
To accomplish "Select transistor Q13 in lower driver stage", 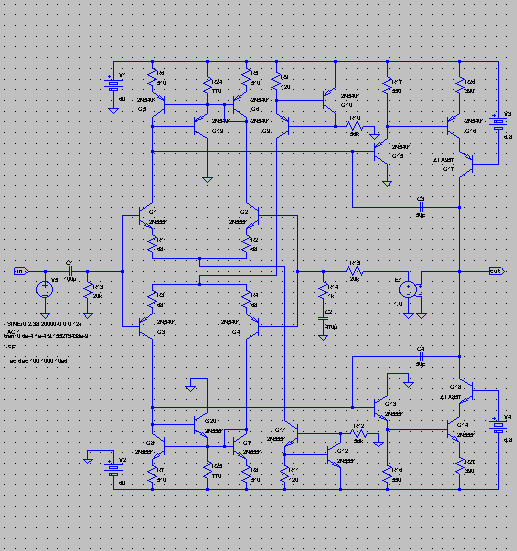I will pos(381,408).
